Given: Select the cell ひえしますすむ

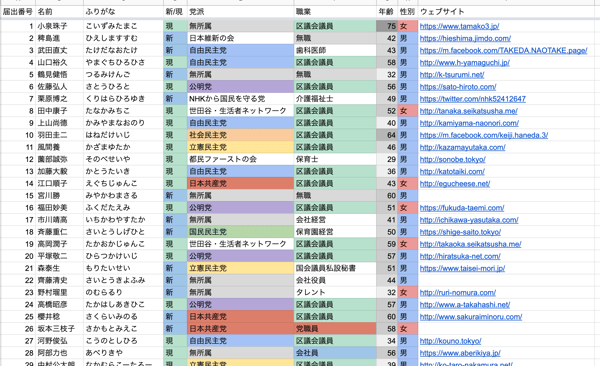Looking at the screenshot, I should (124, 38).
